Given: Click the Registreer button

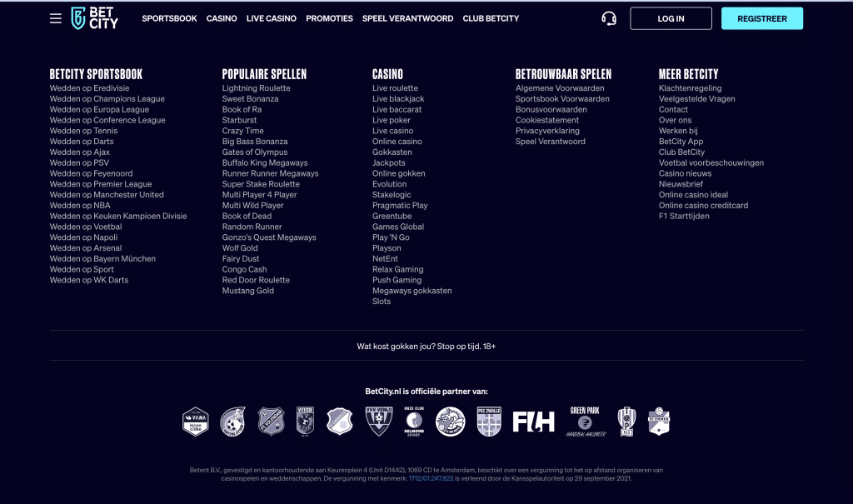Looking at the screenshot, I should click(x=762, y=18).
